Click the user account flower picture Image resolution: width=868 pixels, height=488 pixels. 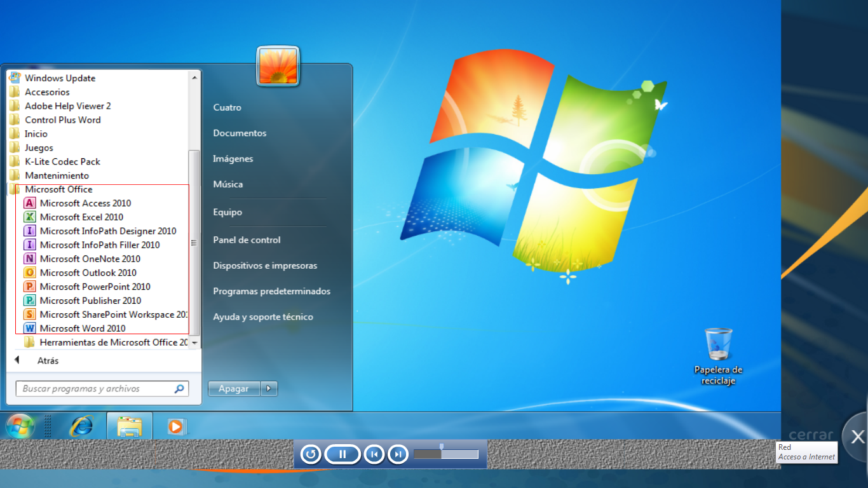coord(278,66)
